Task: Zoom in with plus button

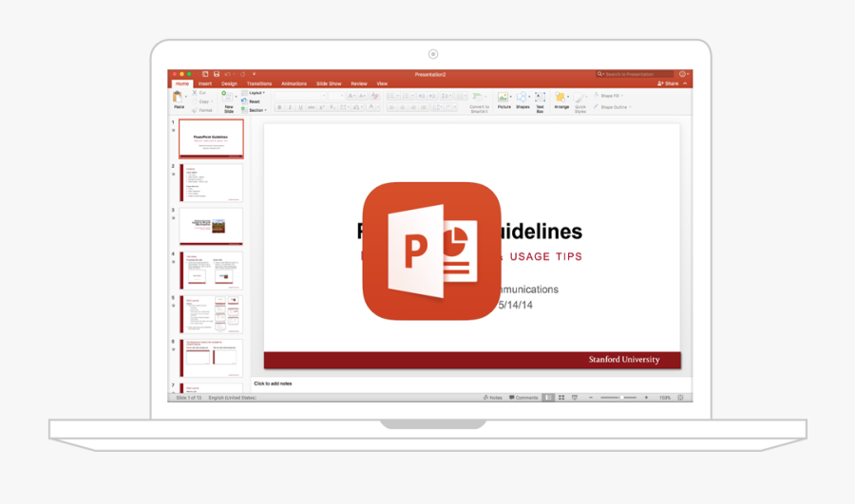Action: point(646,398)
